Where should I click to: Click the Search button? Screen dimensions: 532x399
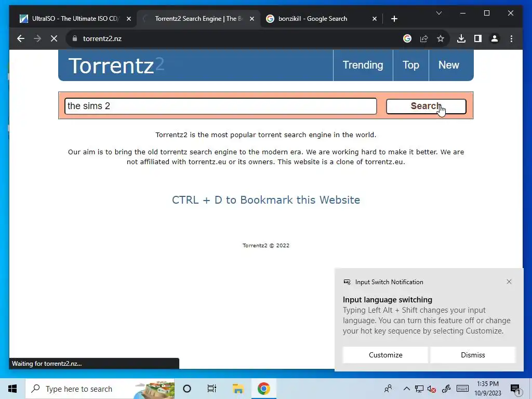(426, 106)
